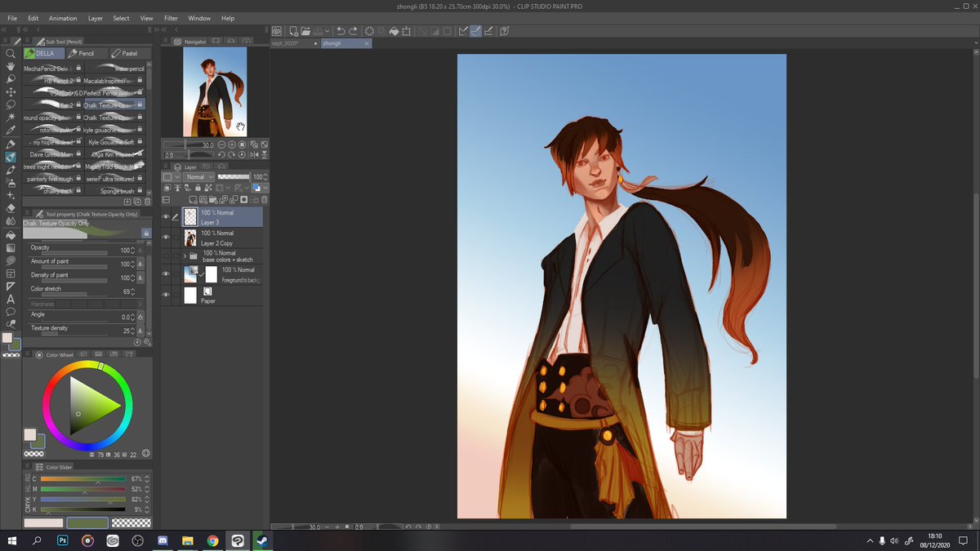Switch to the Pencil sub tool group
The width and height of the screenshot is (980, 551).
pyautogui.click(x=87, y=53)
